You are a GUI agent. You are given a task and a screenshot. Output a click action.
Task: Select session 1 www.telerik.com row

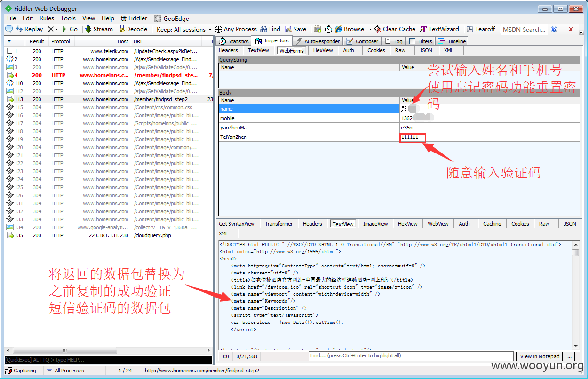tap(109, 51)
